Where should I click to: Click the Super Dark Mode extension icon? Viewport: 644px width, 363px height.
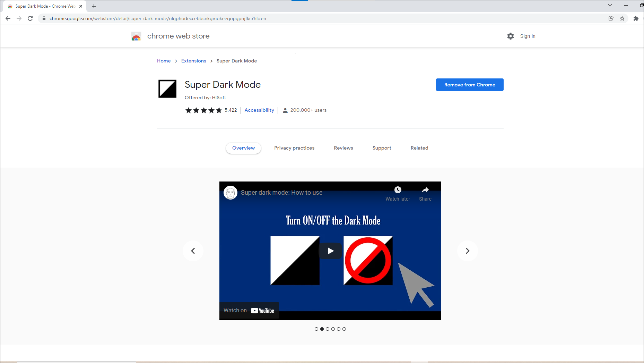(x=167, y=89)
